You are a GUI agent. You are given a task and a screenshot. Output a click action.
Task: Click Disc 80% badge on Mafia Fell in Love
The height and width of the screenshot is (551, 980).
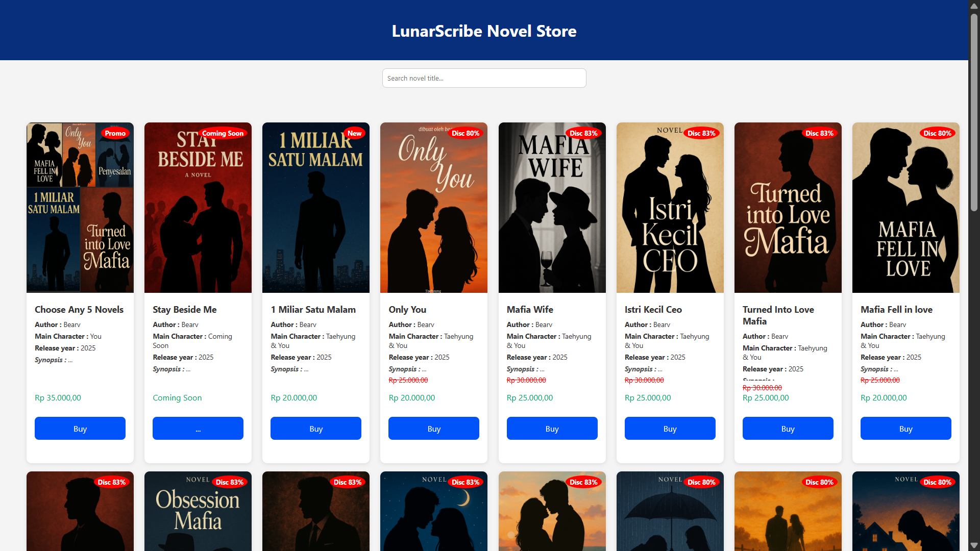937,133
